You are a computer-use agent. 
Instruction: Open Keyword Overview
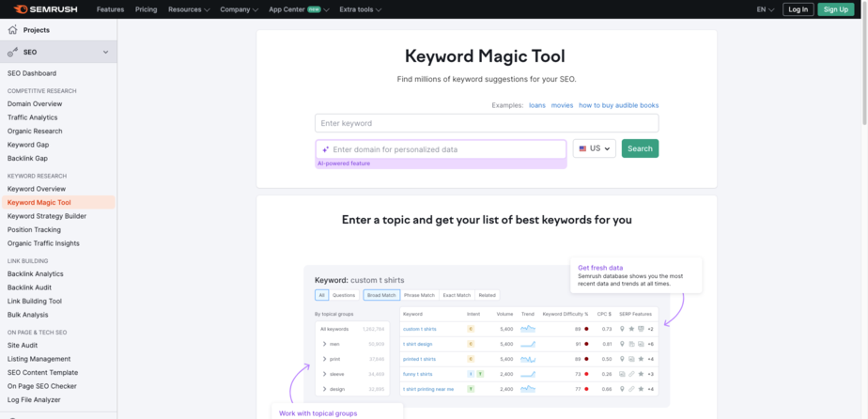pyautogui.click(x=37, y=189)
